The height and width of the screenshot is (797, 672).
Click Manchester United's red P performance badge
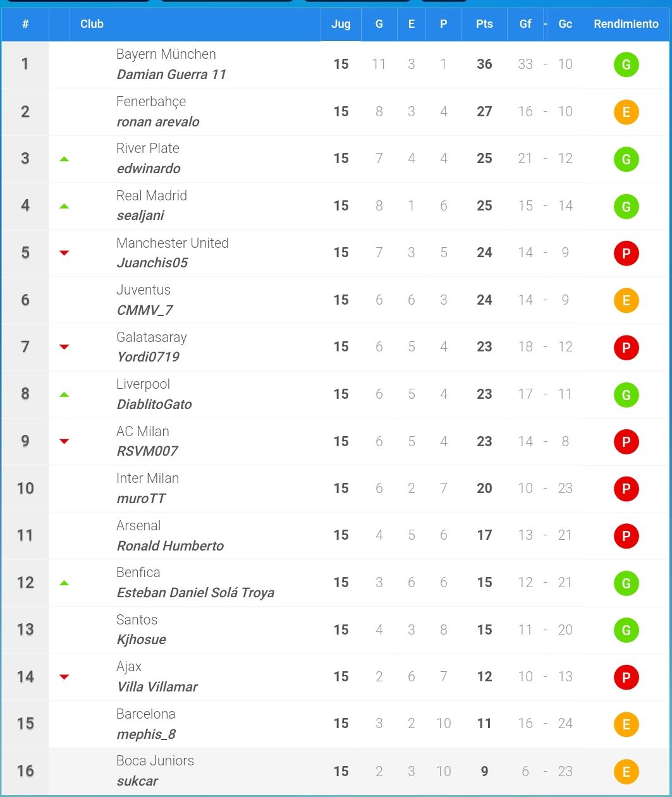(626, 253)
